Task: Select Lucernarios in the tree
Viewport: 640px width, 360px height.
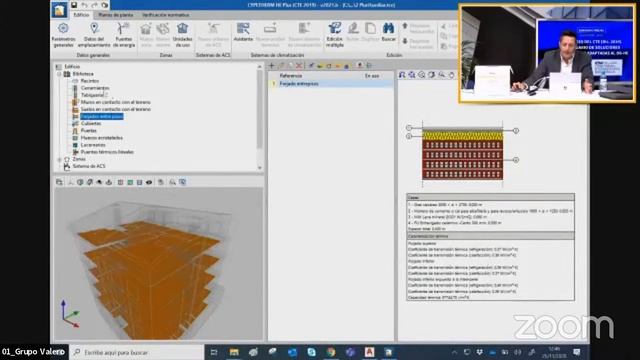Action: [93, 145]
